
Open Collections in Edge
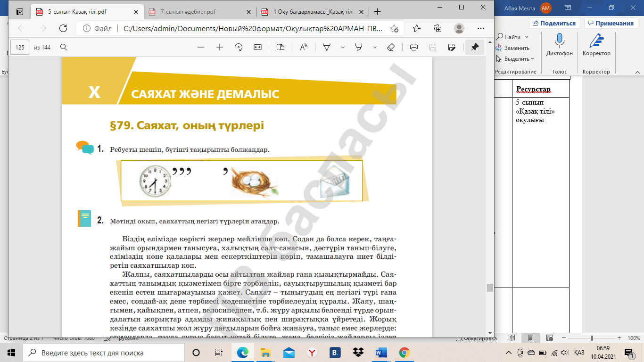pos(438,28)
